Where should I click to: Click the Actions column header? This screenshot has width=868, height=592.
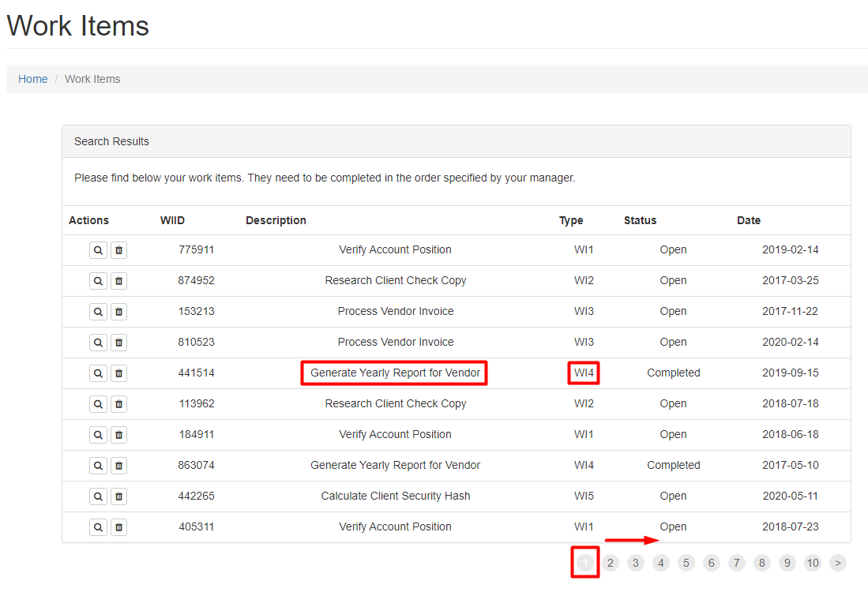click(88, 220)
